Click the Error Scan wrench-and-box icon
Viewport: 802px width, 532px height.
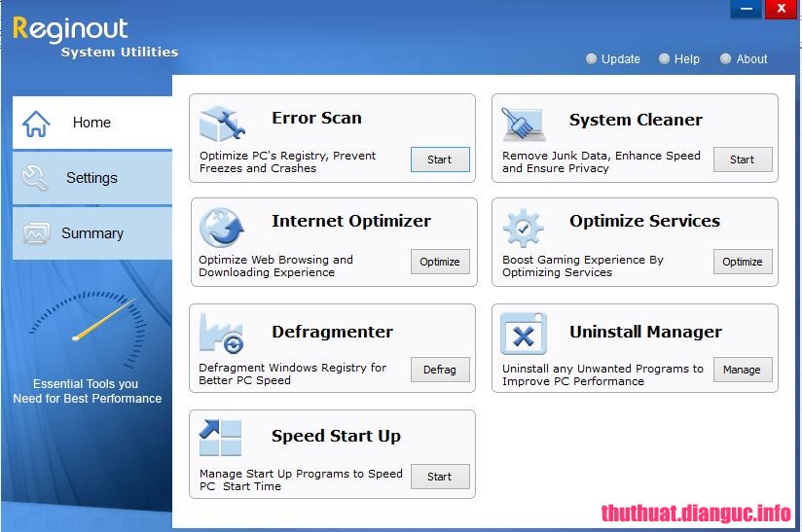[222, 124]
